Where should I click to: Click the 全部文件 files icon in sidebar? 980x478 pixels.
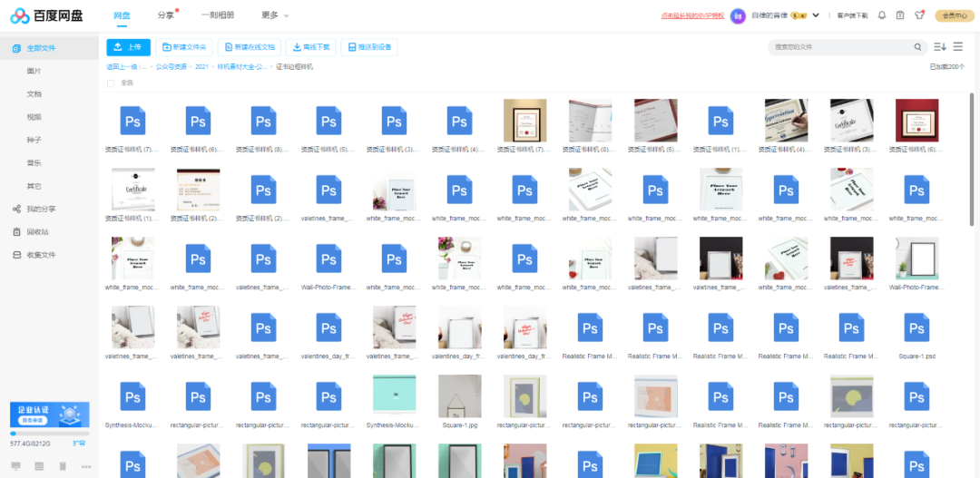point(17,48)
